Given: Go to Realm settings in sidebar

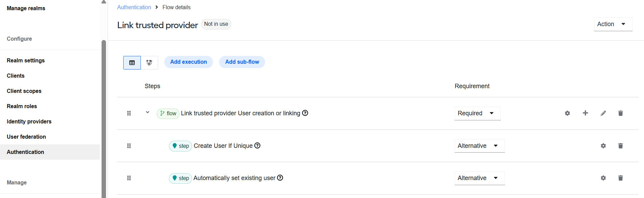Looking at the screenshot, I should point(26,60).
